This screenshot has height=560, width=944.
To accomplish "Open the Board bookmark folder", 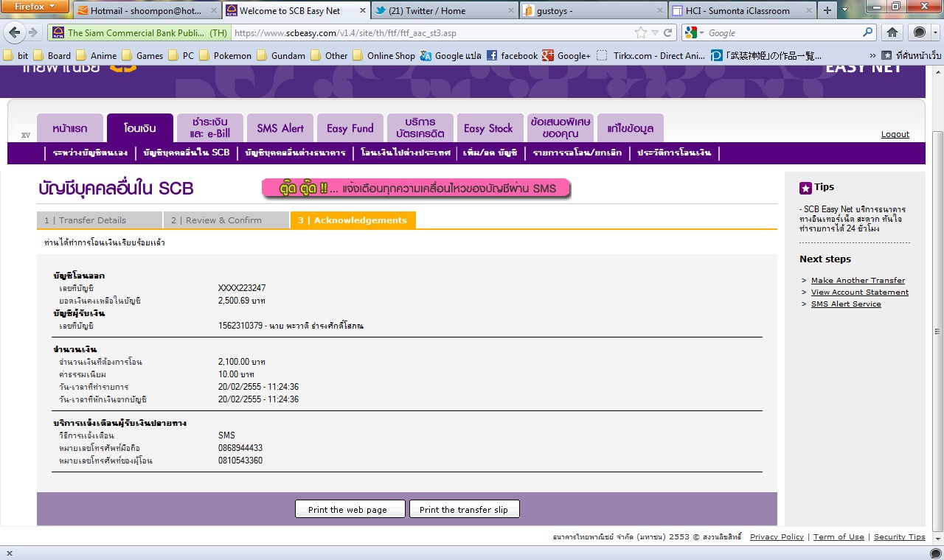I will (52, 55).
